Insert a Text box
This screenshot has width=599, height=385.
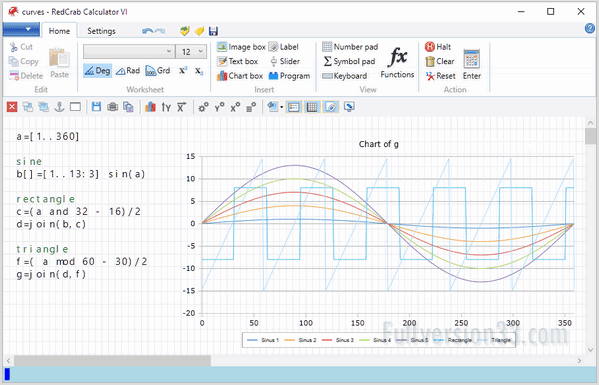pos(237,61)
